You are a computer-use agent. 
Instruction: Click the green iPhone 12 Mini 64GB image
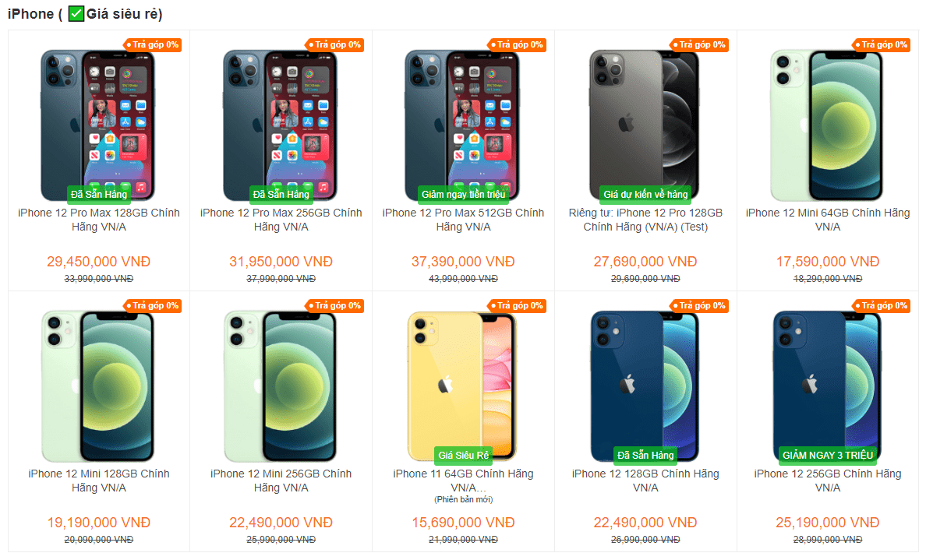[827, 125]
